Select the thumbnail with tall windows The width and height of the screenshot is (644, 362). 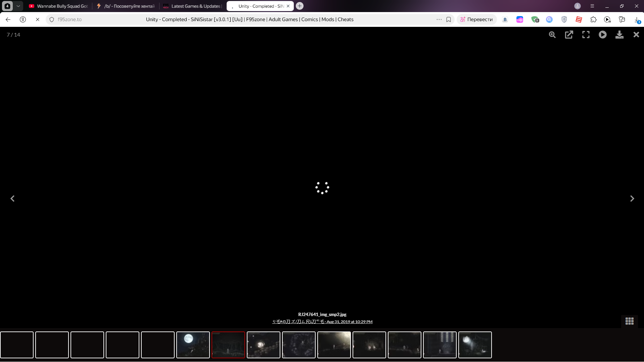click(440, 345)
